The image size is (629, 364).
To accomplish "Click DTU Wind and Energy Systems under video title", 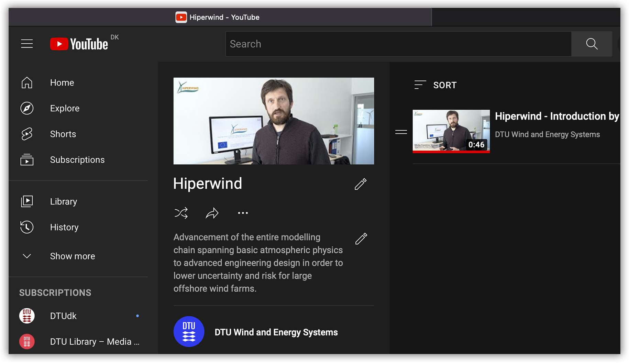I will [547, 134].
